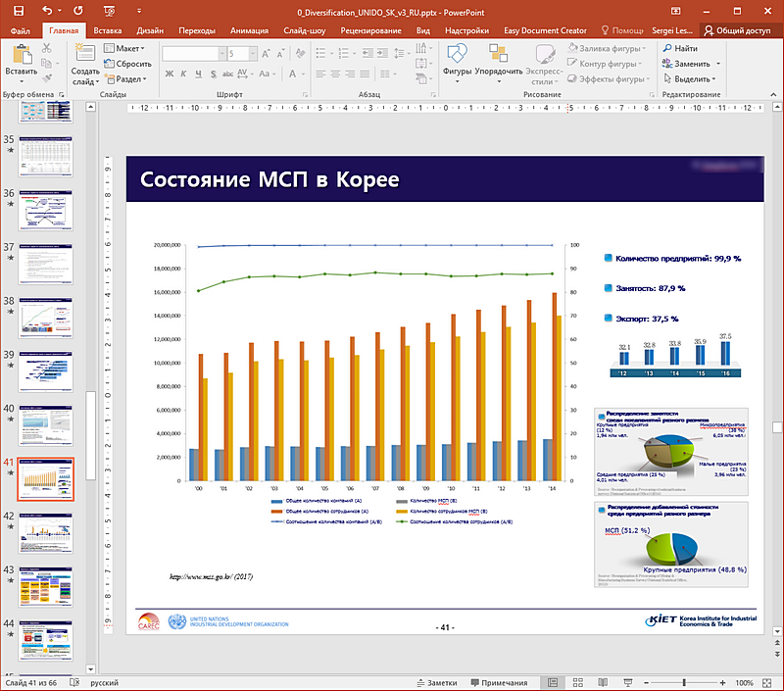Select slide 42 thumbnail
Image resolution: width=784 pixels, height=691 pixels.
[45, 533]
